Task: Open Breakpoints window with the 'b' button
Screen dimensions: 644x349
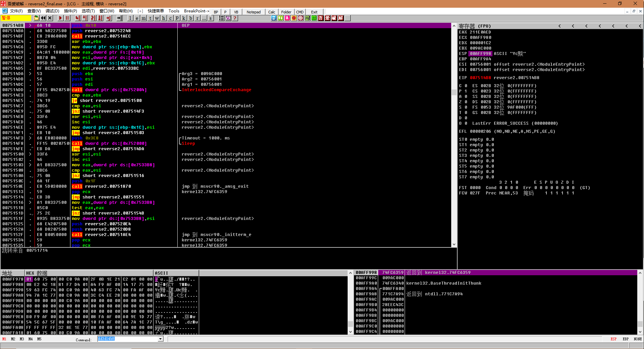Action: 190,18
